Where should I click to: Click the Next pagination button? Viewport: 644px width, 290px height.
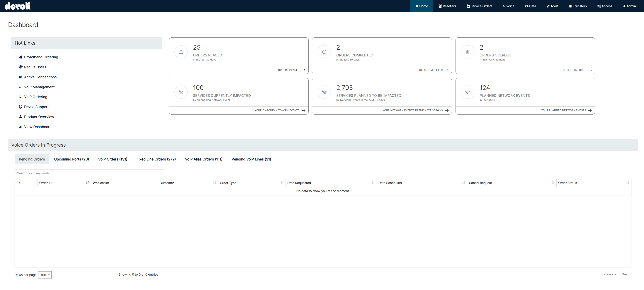pyautogui.click(x=625, y=274)
